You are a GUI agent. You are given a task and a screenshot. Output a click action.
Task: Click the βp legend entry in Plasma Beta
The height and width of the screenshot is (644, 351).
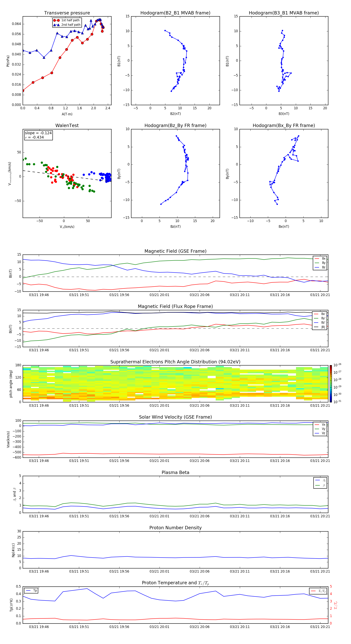320,480
